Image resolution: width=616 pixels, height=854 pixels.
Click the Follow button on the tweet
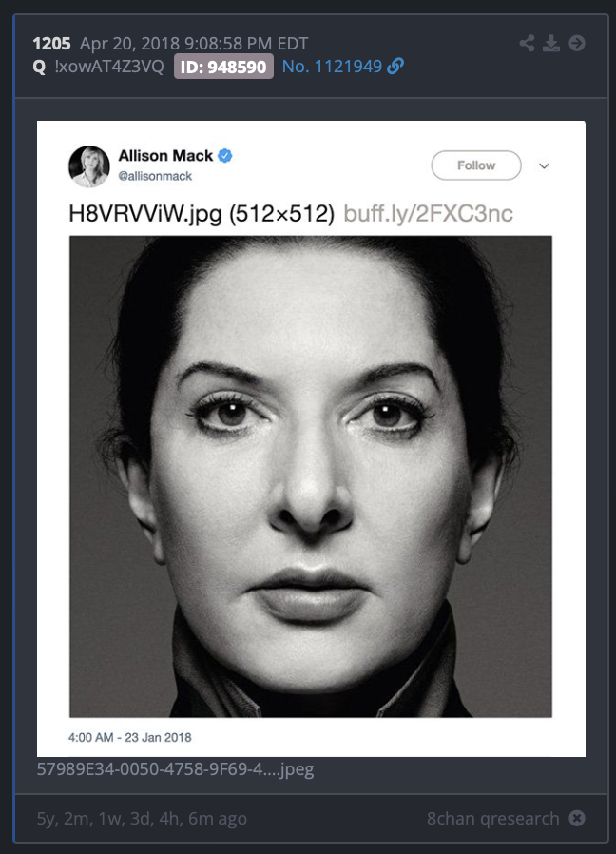[x=476, y=165]
